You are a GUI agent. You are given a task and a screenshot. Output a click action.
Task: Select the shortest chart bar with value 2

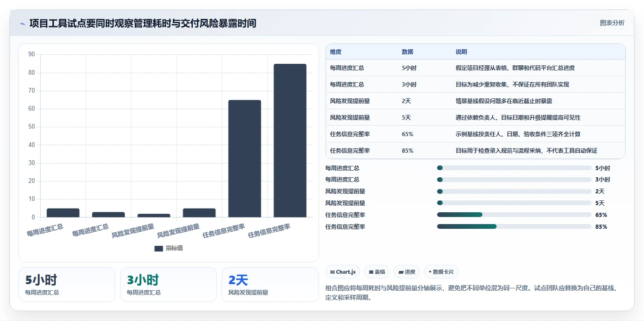154,216
